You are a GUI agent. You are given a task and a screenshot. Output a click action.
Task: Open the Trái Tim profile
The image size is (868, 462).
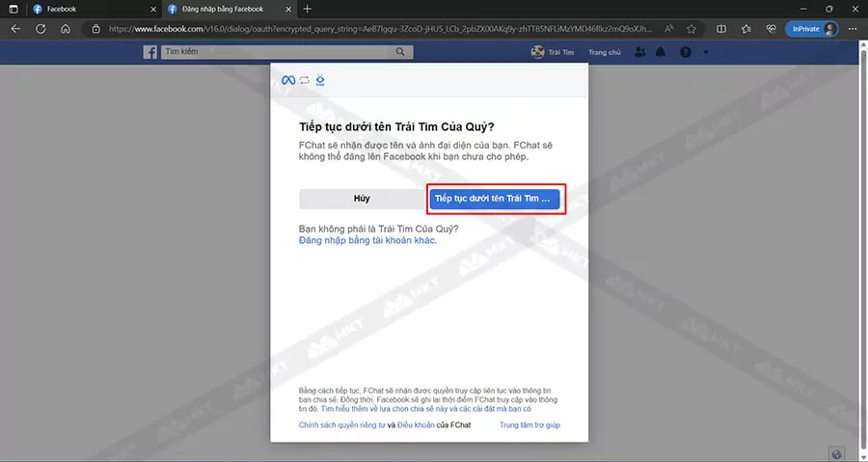[553, 52]
